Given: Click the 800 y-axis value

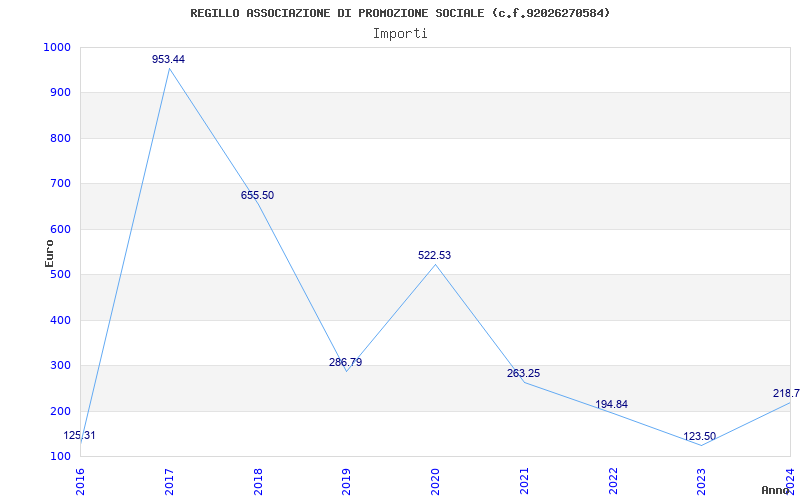Looking at the screenshot, I should click(x=60, y=139).
